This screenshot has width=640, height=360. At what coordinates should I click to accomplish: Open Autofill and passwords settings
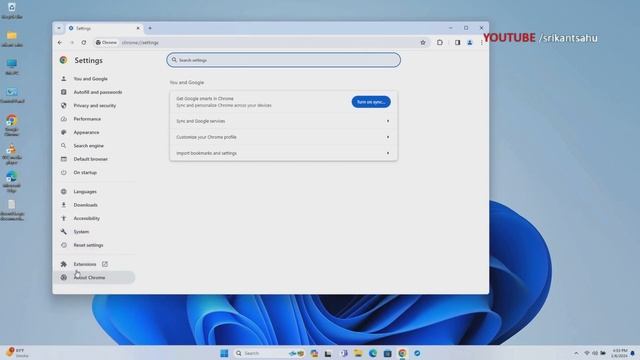pyautogui.click(x=98, y=92)
